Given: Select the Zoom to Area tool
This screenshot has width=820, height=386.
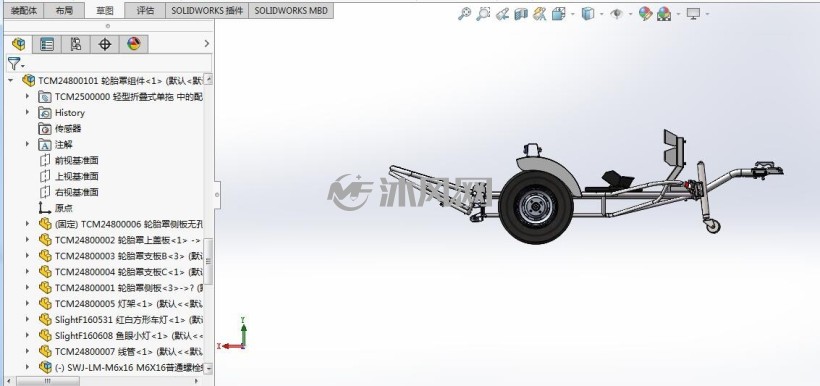Looking at the screenshot, I should pos(483,14).
